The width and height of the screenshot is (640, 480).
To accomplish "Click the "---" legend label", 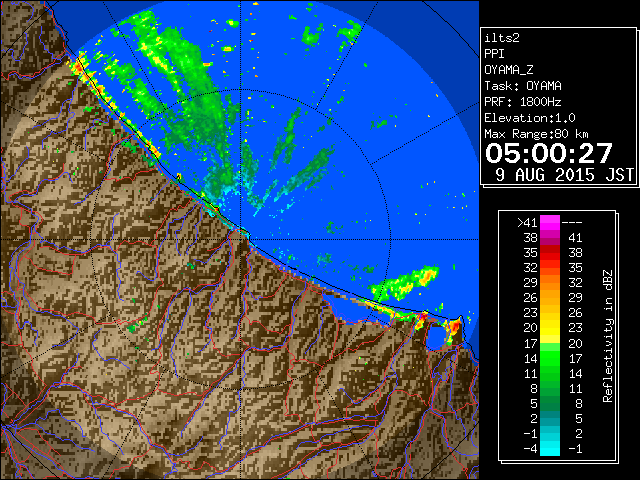I will pos(572,223).
